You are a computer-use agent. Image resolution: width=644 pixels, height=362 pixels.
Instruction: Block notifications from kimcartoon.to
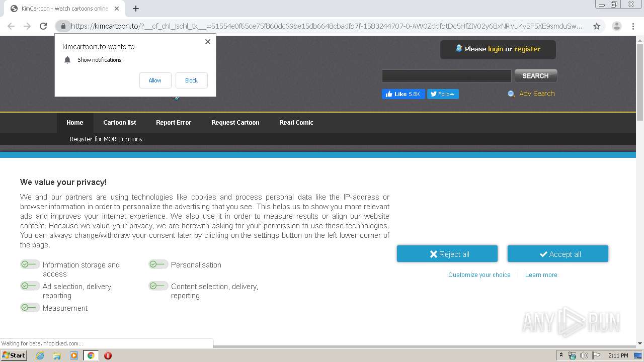point(191,80)
